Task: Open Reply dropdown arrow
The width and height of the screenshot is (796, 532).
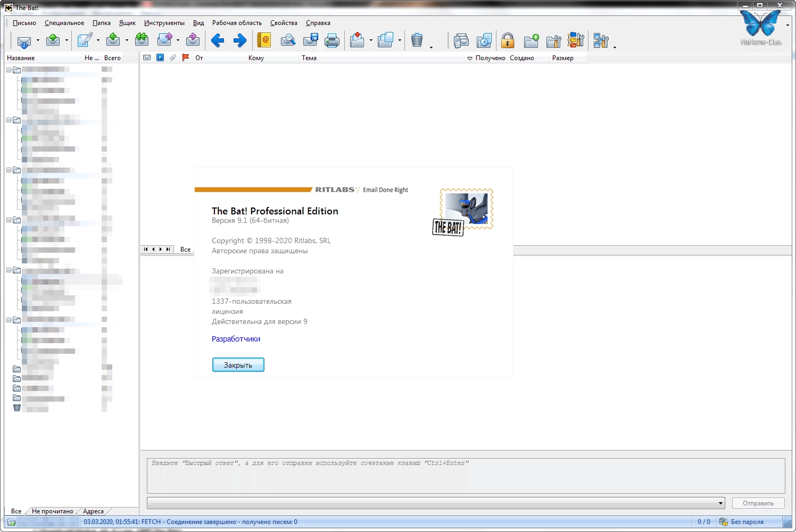Action: click(x=127, y=40)
